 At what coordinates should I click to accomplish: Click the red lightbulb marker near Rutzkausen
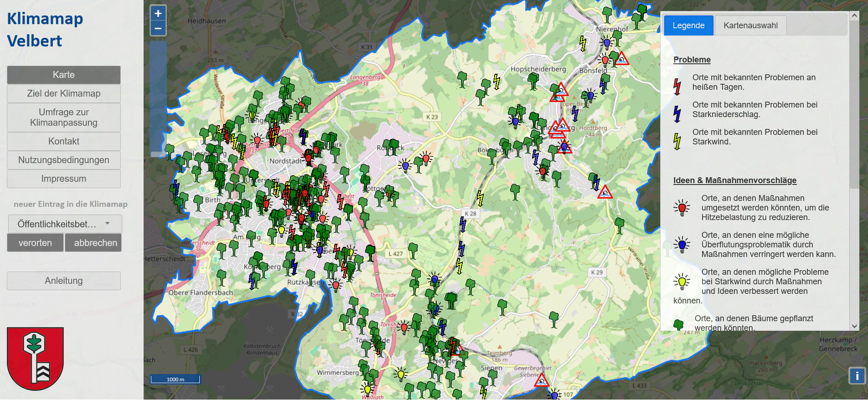[336, 286]
